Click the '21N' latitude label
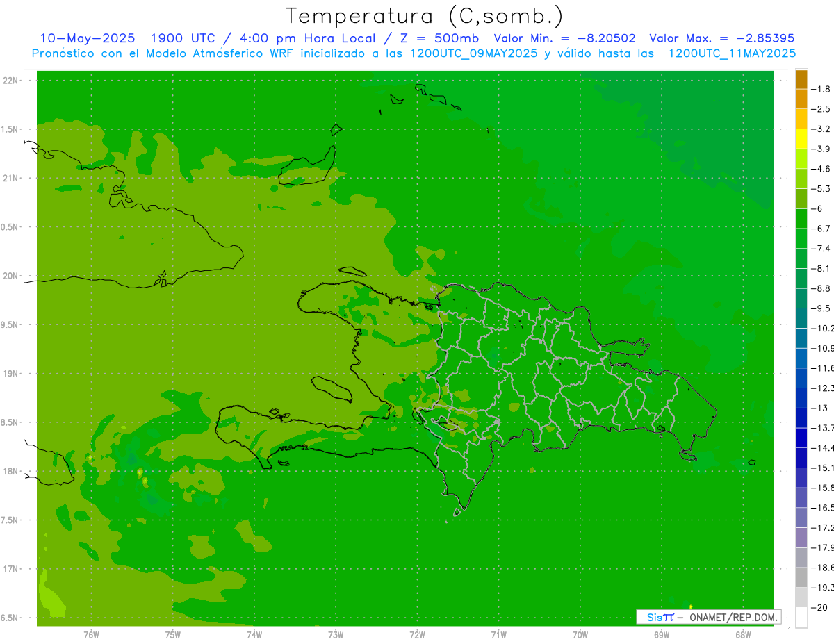834x644 pixels. tap(10, 178)
